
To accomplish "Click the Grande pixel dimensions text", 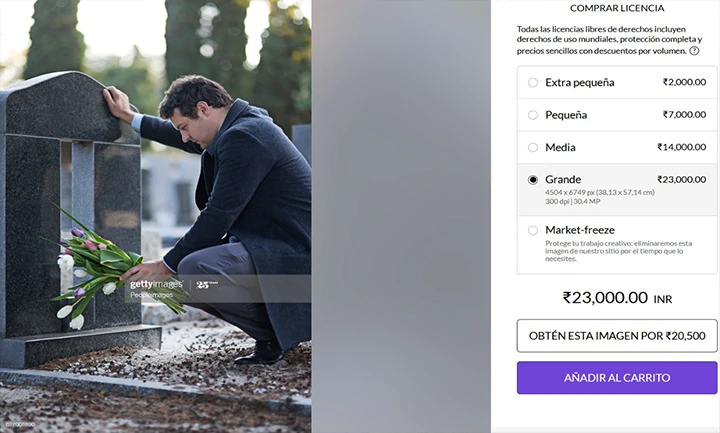I will [600, 192].
